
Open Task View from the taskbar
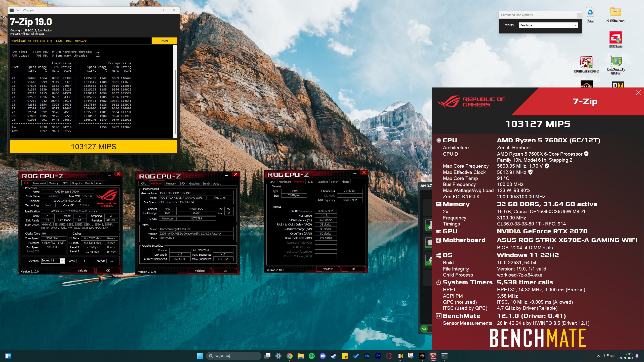click(x=267, y=356)
